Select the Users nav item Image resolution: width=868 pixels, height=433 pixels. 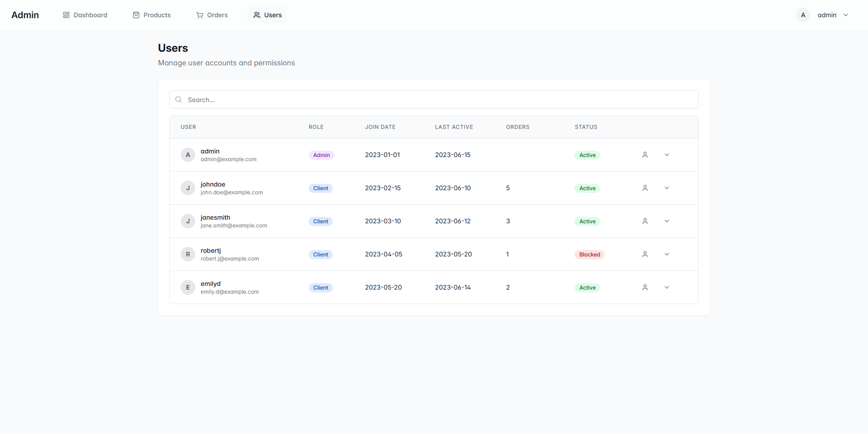click(x=267, y=15)
